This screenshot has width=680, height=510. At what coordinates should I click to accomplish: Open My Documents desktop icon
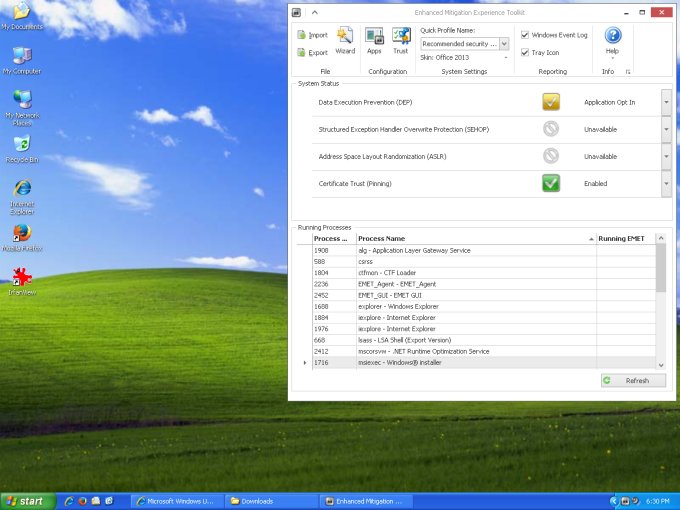pyautogui.click(x=22, y=16)
